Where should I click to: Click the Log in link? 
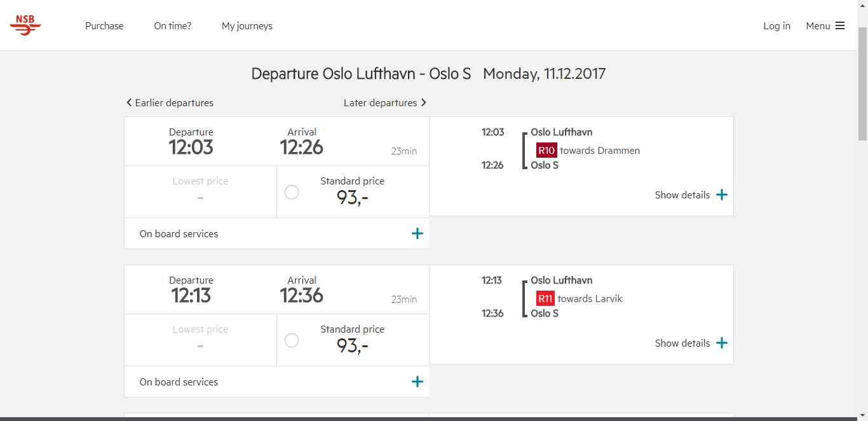click(x=776, y=26)
